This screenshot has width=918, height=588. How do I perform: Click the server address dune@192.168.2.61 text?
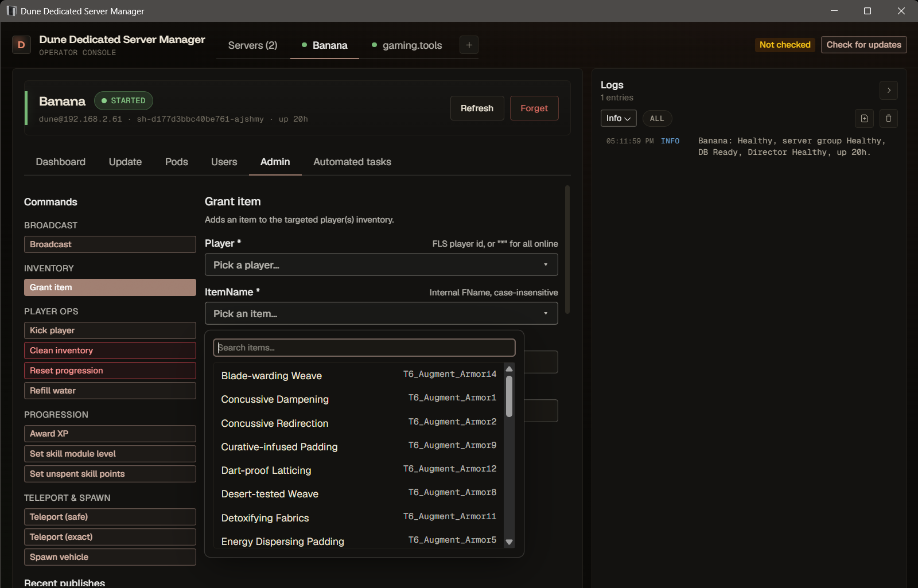tap(80, 119)
